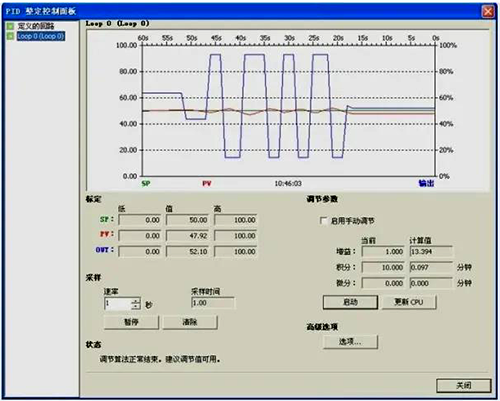Clear the chart with the 清除 button
The image size is (500, 401).
[x=190, y=322]
